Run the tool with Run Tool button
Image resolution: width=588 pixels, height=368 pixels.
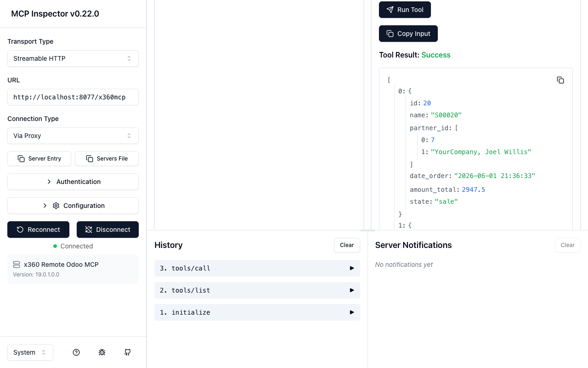click(x=405, y=10)
